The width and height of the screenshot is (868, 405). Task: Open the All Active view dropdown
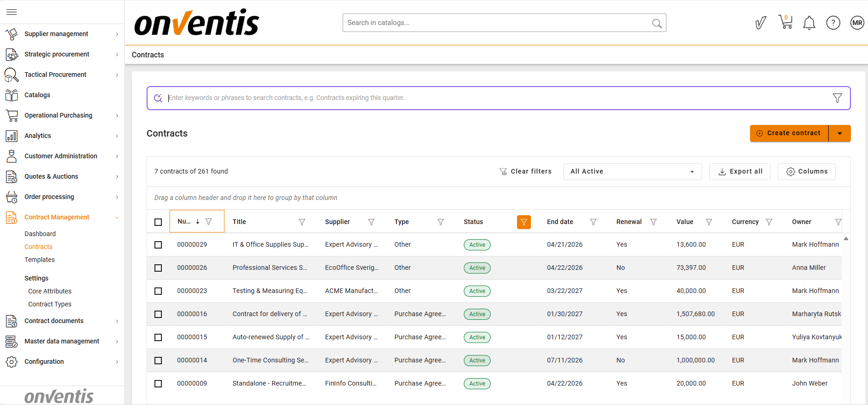(632, 172)
